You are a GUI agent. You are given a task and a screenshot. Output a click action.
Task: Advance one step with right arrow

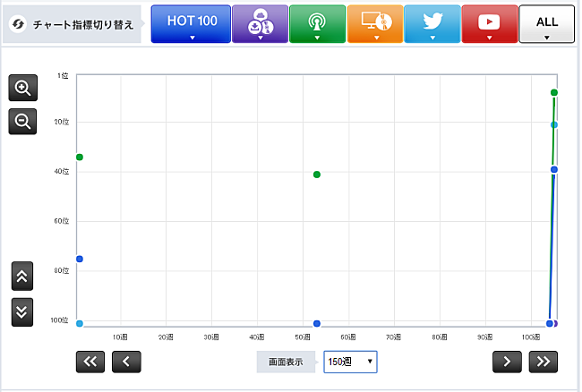tap(507, 362)
